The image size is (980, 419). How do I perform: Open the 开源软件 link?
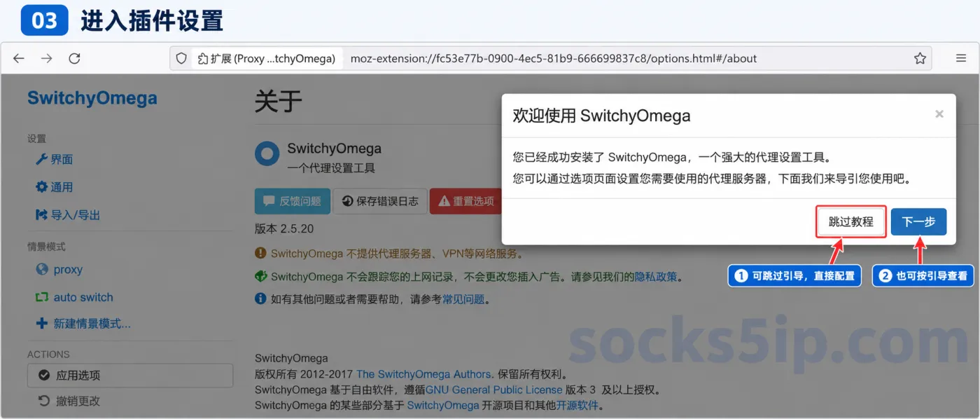pyautogui.click(x=577, y=406)
